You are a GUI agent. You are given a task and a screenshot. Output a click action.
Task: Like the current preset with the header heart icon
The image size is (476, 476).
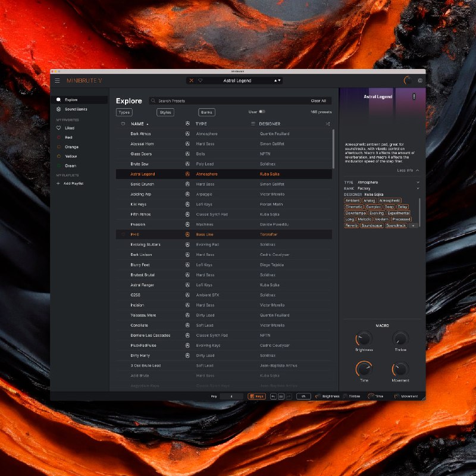coord(200,80)
